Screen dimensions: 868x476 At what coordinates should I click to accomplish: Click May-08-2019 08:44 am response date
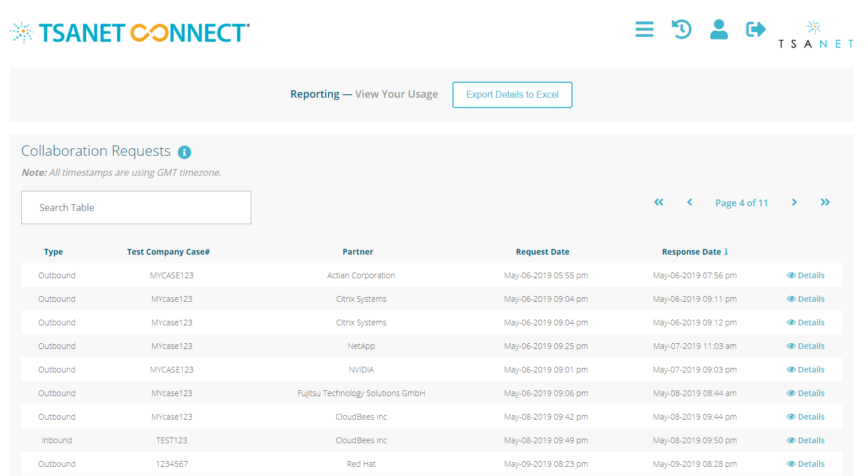tap(695, 393)
